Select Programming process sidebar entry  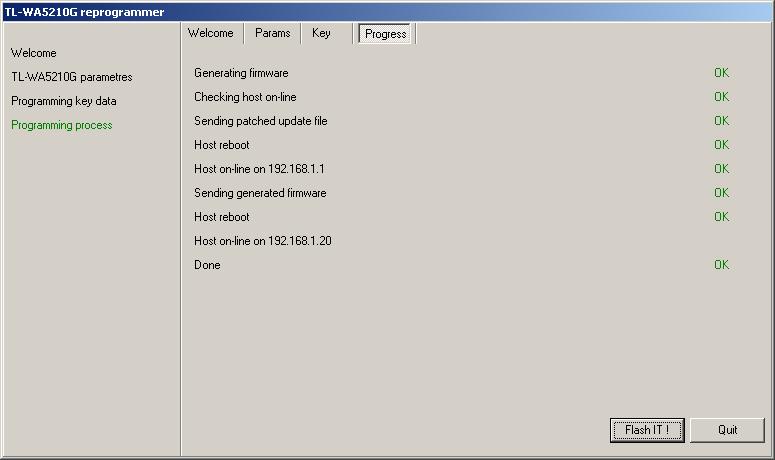[62, 125]
